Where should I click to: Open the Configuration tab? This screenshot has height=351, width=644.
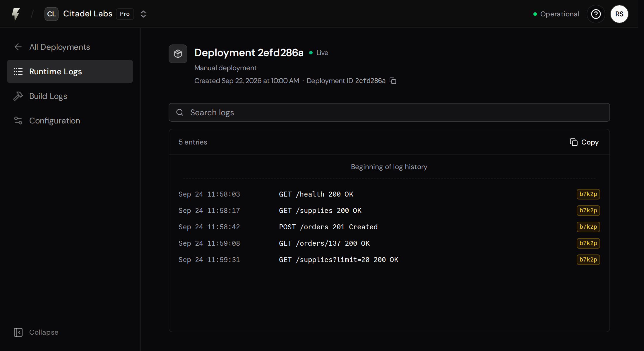tap(70, 121)
